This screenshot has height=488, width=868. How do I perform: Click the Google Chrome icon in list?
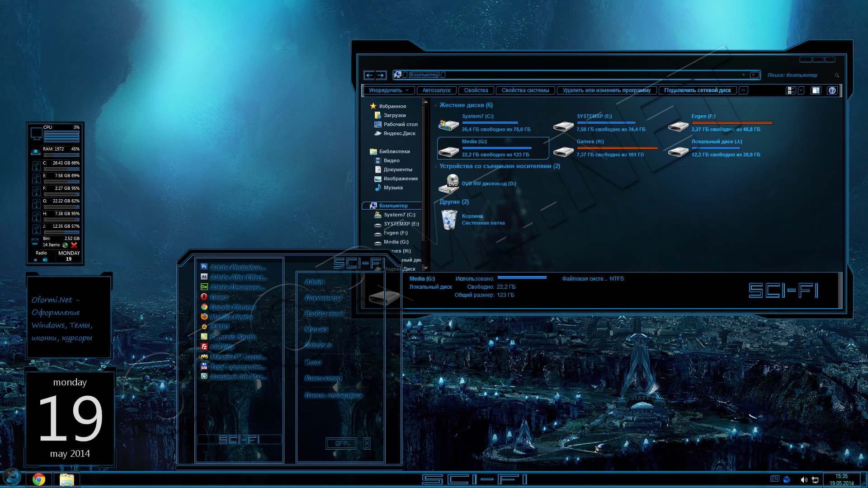204,306
